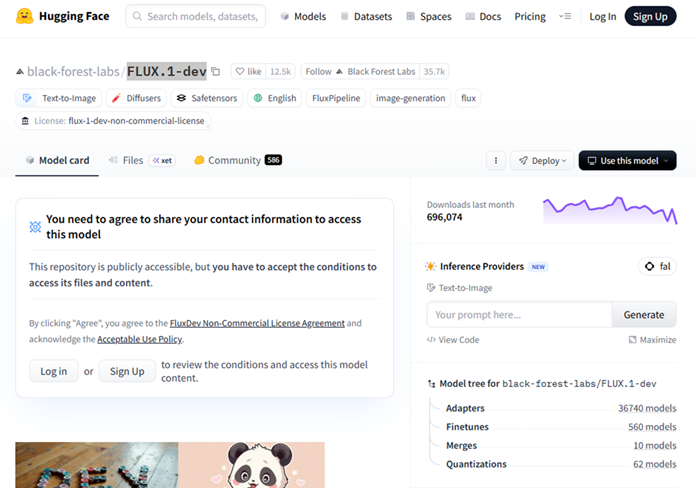700x488 pixels.
Task: Click the flux tag
Action: click(468, 98)
